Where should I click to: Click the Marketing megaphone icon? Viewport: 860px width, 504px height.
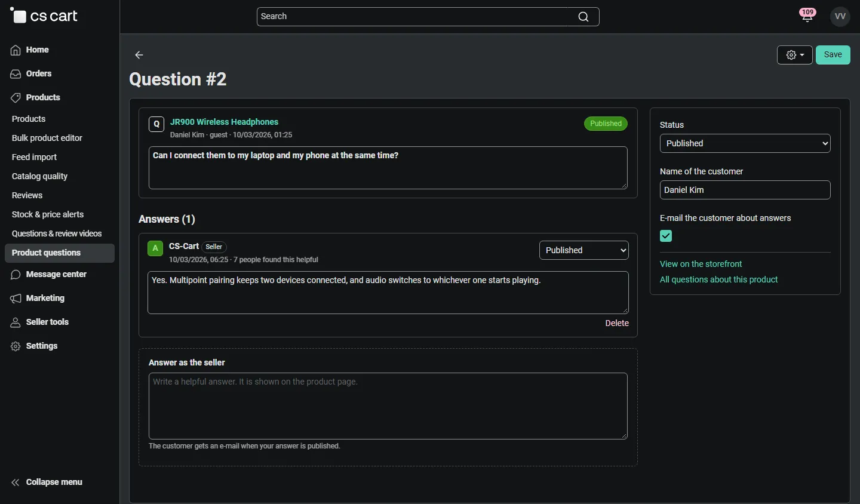16,299
